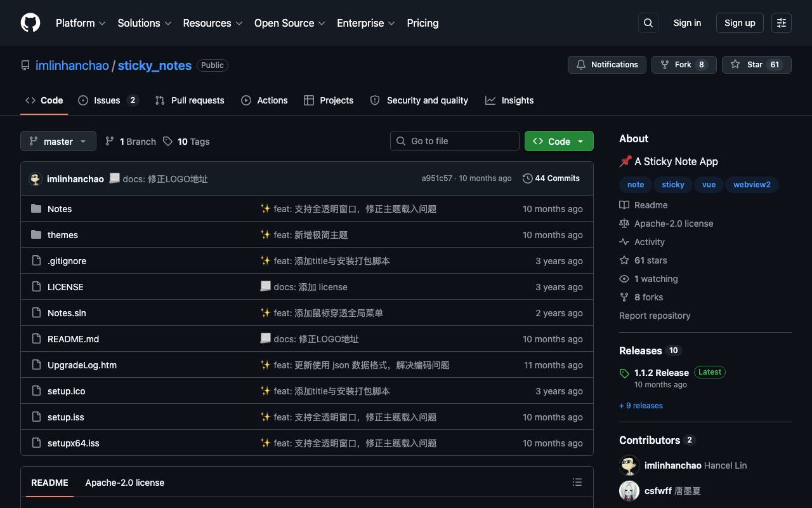This screenshot has width=812, height=508.
Task: Click the tag icon beside 1.1.2 Release
Action: coord(624,373)
